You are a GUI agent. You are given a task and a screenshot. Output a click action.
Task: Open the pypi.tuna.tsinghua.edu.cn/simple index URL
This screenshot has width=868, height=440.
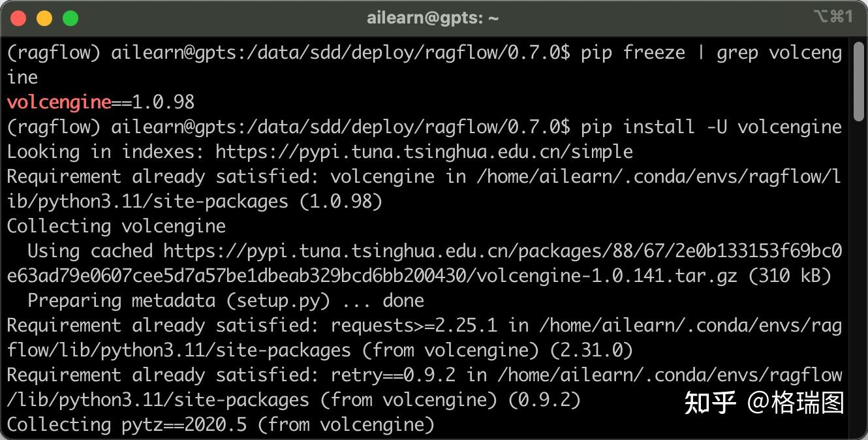pos(424,152)
